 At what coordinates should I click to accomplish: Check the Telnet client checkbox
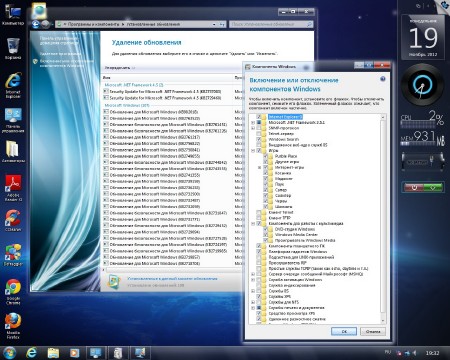point(259,212)
